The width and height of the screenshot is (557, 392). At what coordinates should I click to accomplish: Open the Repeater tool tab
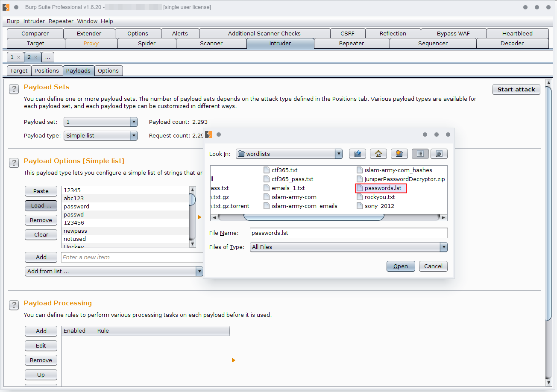tap(351, 44)
